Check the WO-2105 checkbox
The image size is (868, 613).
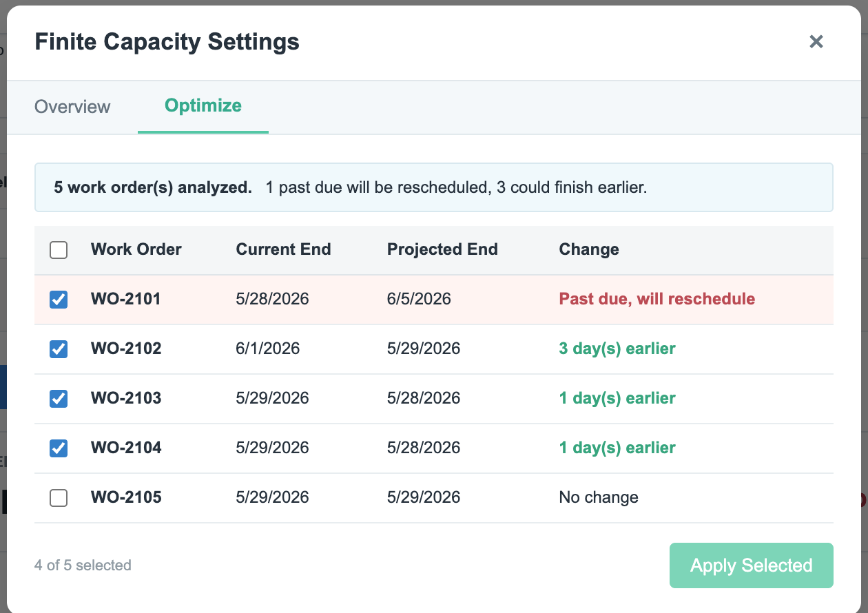pos(59,498)
